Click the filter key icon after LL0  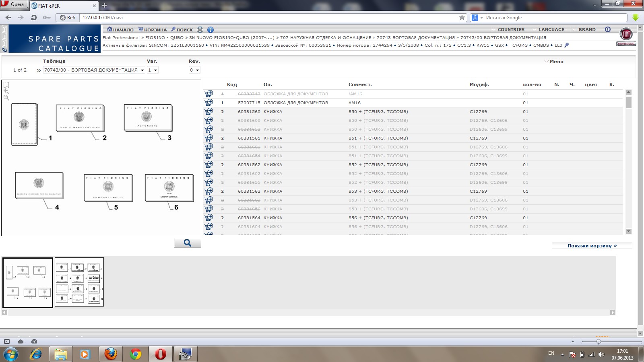pyautogui.click(x=567, y=45)
